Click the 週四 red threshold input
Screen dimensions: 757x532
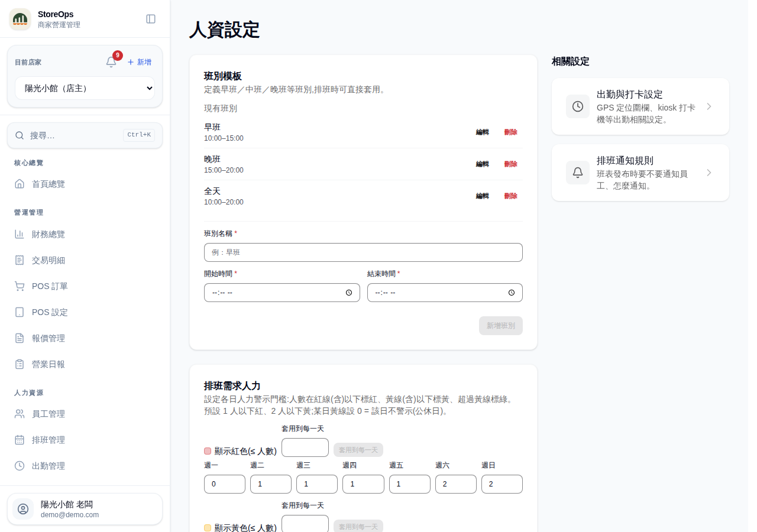(363, 484)
